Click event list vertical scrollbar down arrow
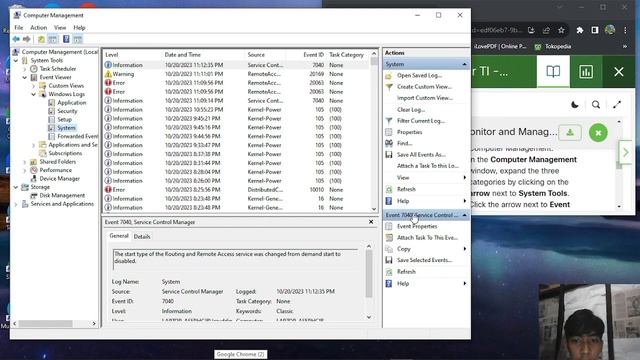This screenshot has height=360, width=640. click(374, 209)
